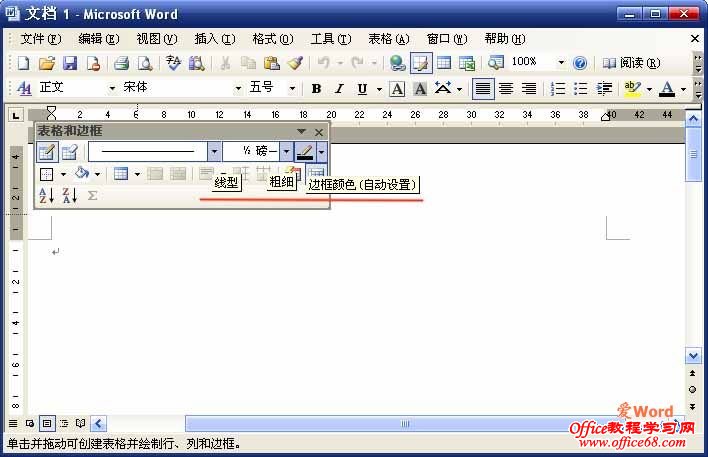708x457 pixels.
Task: Click the outside border button
Action: click(x=47, y=174)
